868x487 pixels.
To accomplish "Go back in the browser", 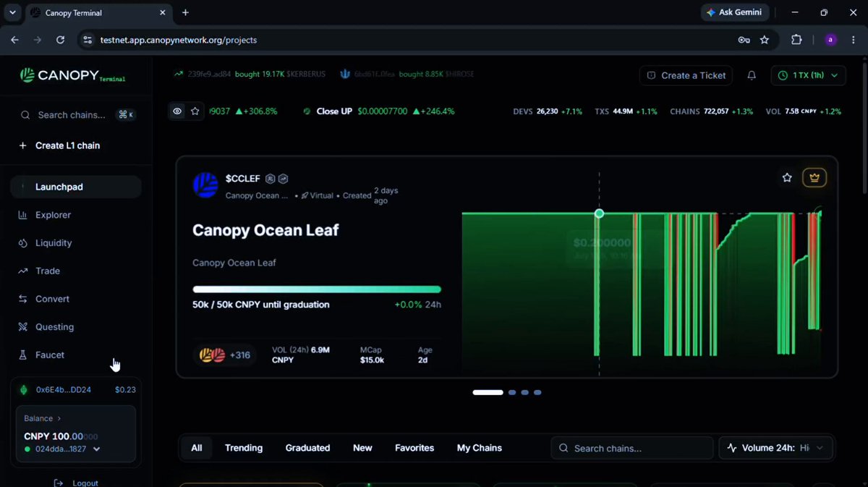I will tap(14, 40).
